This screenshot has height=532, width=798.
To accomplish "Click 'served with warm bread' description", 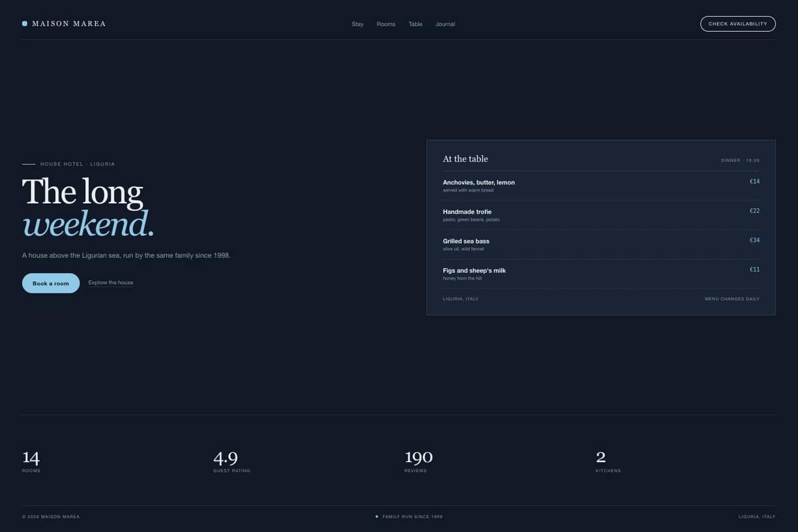I will coord(468,190).
